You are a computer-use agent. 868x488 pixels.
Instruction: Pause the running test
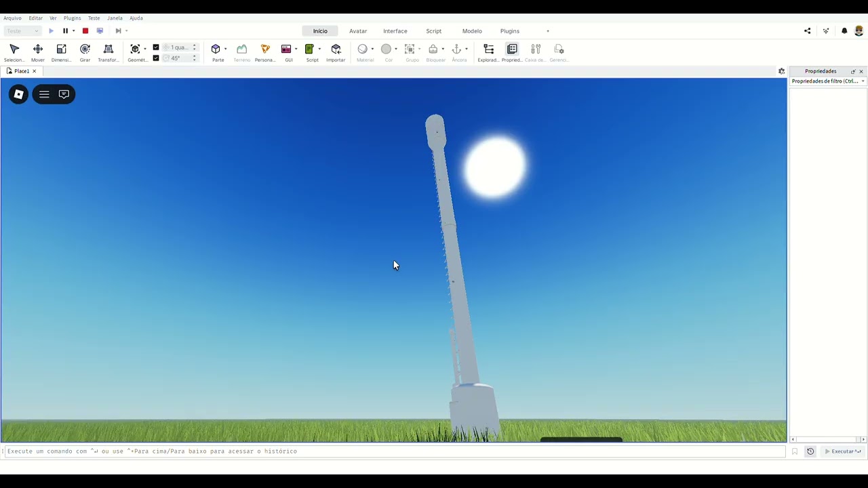65,30
